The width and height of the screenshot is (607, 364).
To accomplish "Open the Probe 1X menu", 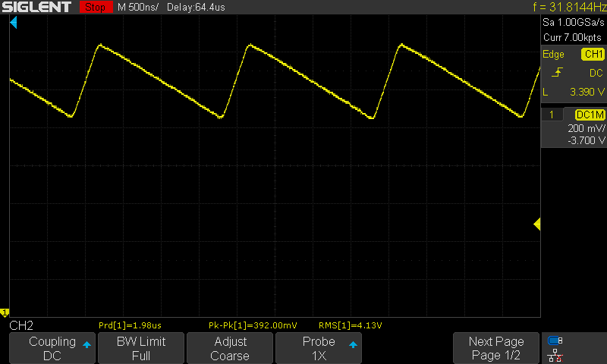I will pyautogui.click(x=318, y=348).
